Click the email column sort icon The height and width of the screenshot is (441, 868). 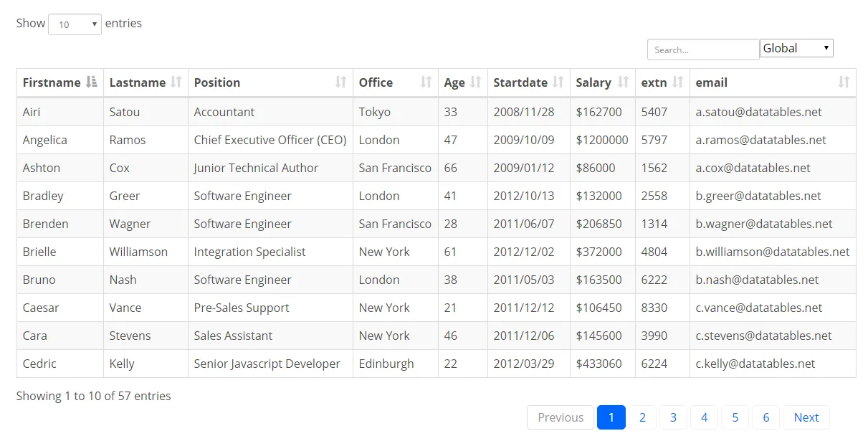[x=844, y=82]
